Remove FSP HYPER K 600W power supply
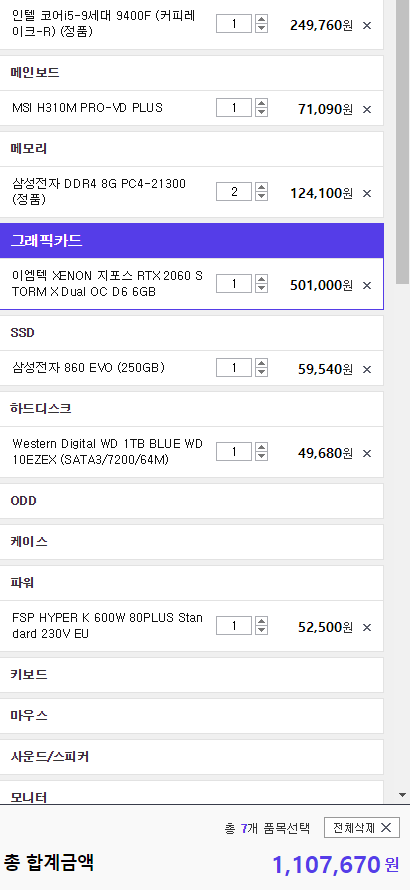Image resolution: width=410 pixels, height=890 pixels. click(x=367, y=627)
